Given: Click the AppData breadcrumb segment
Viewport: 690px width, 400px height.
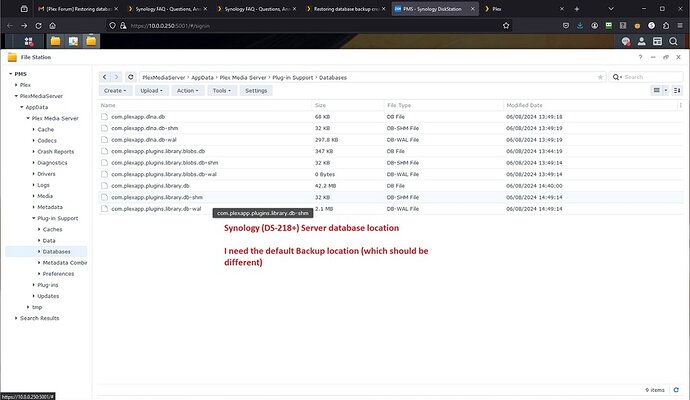Looking at the screenshot, I should pos(202,77).
